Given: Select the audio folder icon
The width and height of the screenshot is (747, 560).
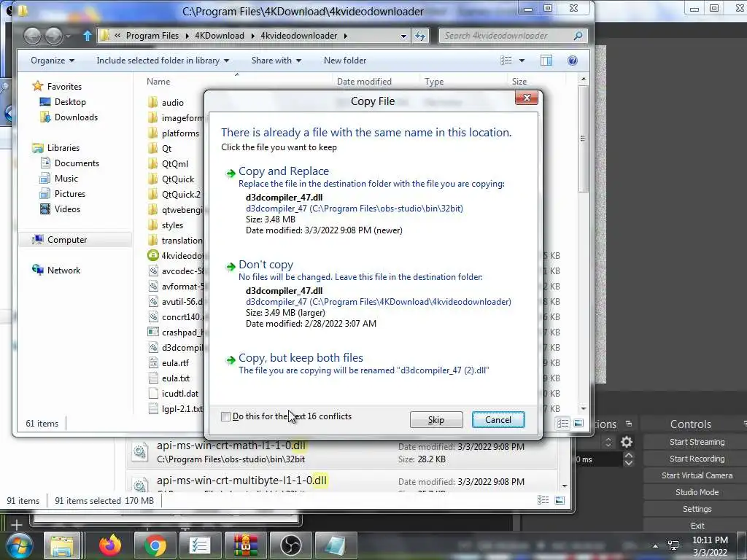Looking at the screenshot, I should tap(153, 102).
